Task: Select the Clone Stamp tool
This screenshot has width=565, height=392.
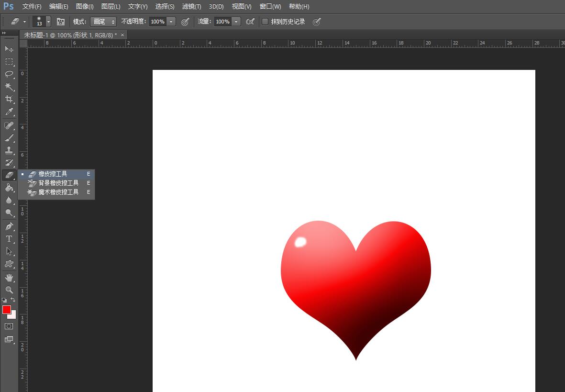Action: 9,150
